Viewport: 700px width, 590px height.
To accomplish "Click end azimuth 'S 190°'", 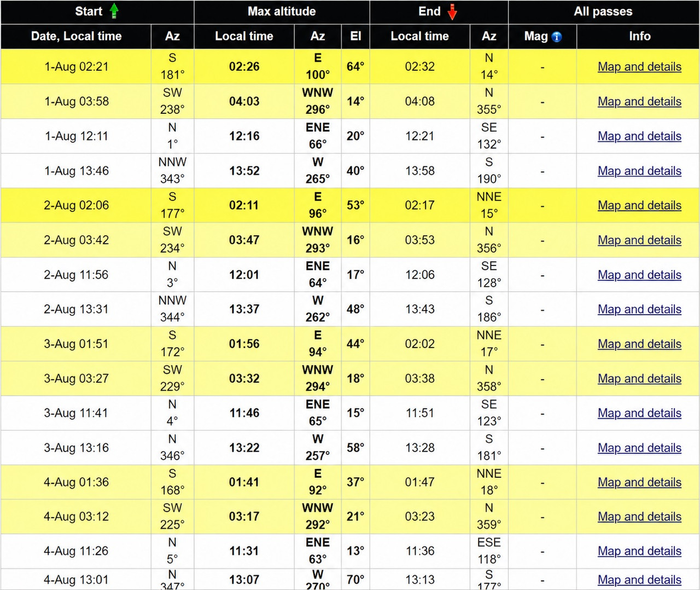I will 489,170.
